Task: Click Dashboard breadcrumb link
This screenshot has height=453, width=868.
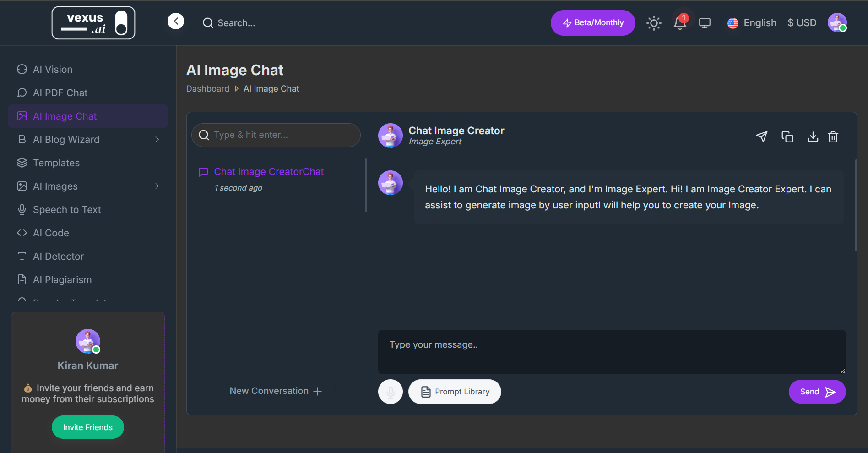Action: (x=208, y=89)
